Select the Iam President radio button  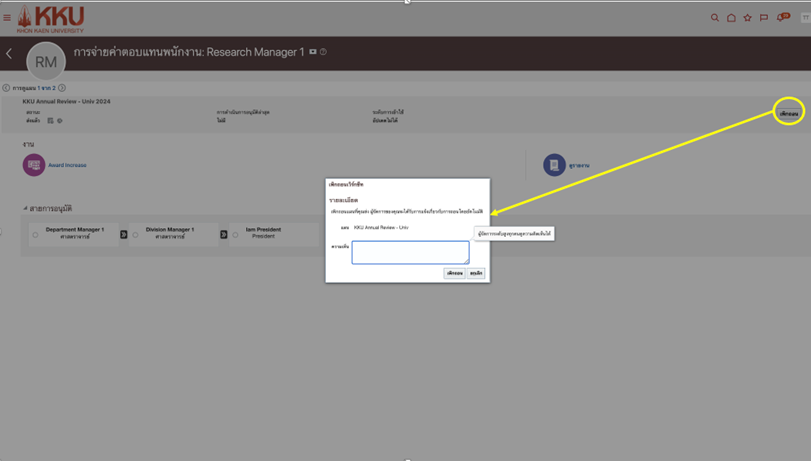tap(236, 235)
